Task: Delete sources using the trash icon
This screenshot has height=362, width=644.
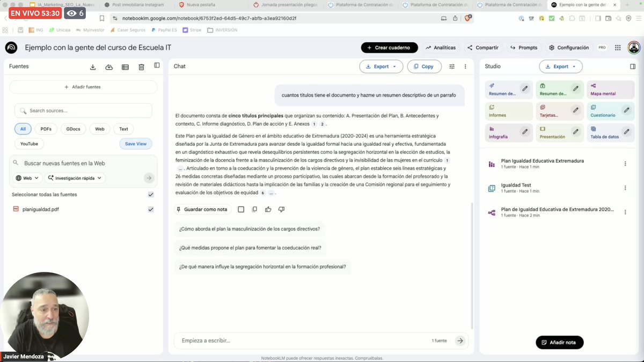Action: (141, 67)
